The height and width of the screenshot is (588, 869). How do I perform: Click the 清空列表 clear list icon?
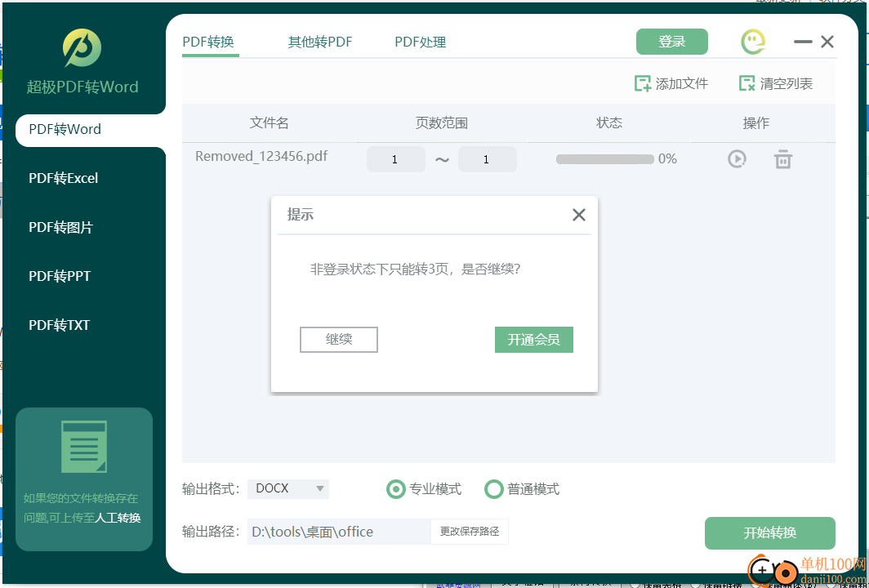747,83
